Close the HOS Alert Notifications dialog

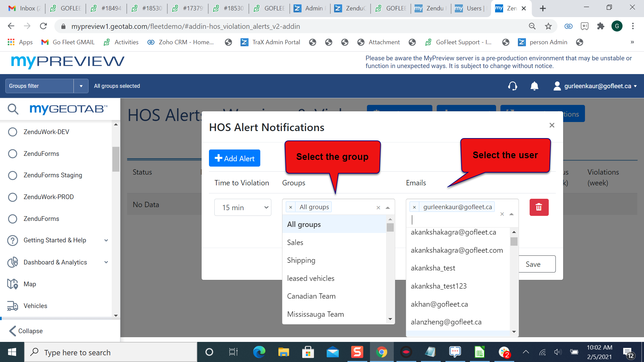point(552,125)
